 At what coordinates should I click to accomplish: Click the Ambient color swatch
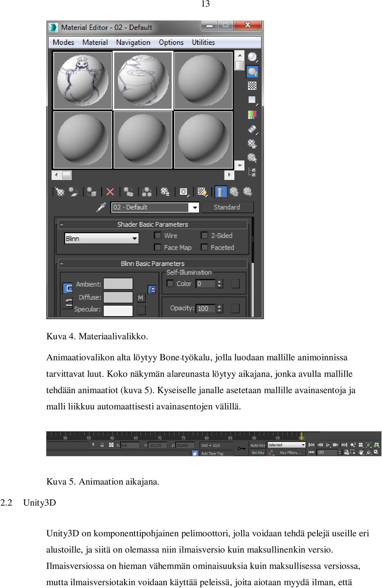tap(118, 284)
